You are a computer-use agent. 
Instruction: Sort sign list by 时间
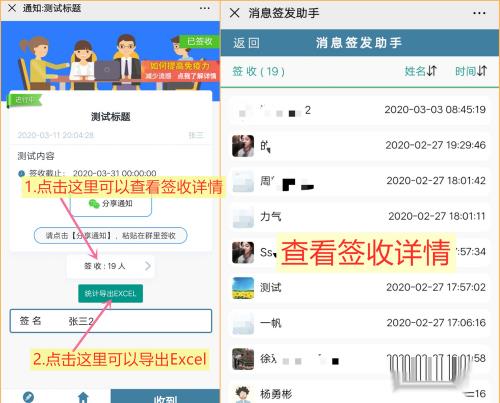click(x=471, y=71)
